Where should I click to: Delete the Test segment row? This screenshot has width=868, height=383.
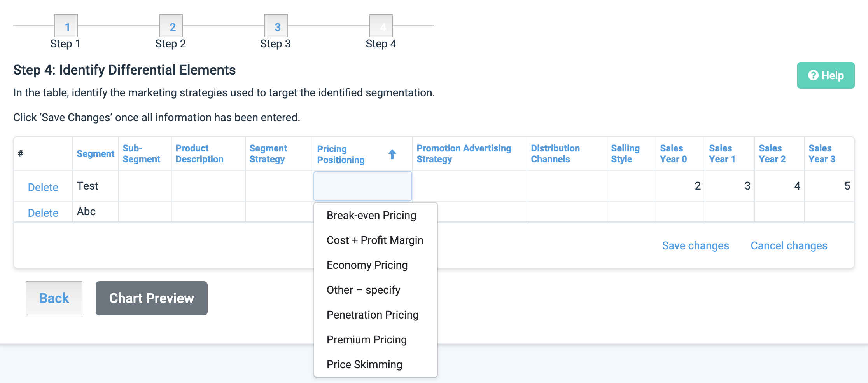43,187
